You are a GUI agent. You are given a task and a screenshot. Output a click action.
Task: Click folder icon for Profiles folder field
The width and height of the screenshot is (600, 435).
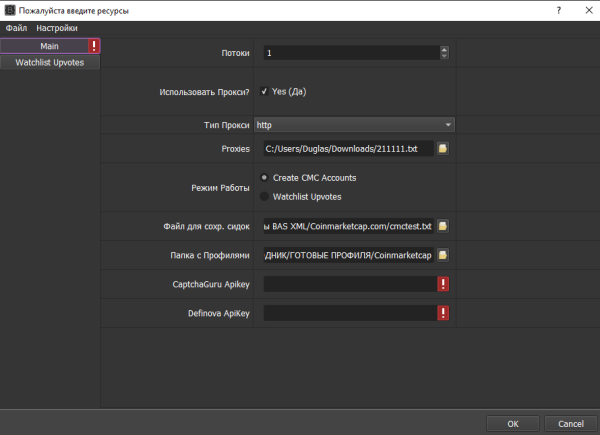pyautogui.click(x=442, y=255)
